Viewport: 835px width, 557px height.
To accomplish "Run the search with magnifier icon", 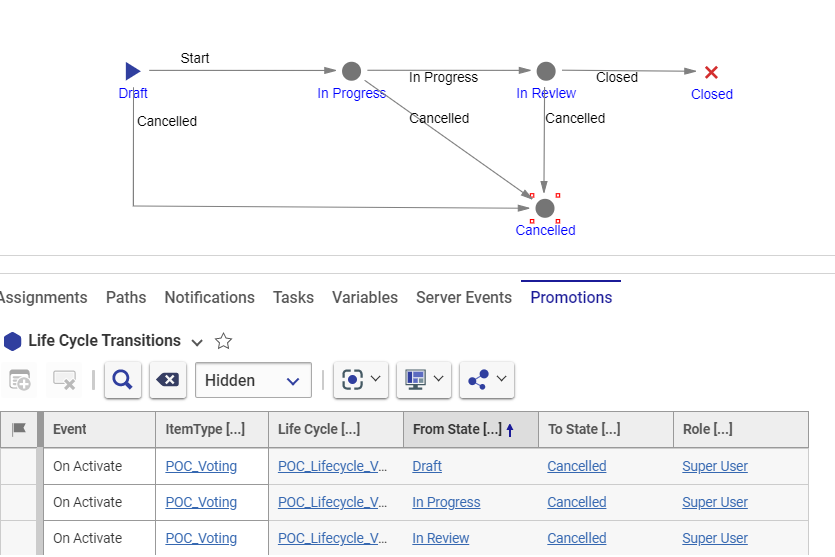I will 122,380.
